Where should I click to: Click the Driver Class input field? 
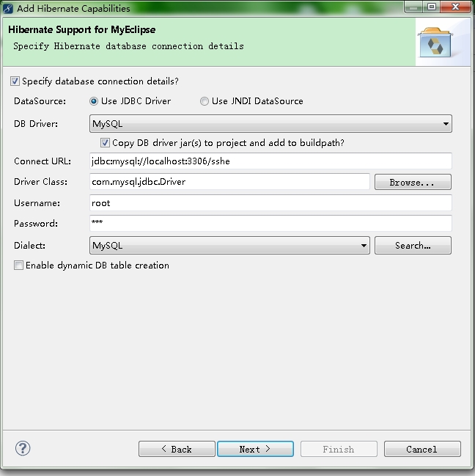click(x=229, y=182)
